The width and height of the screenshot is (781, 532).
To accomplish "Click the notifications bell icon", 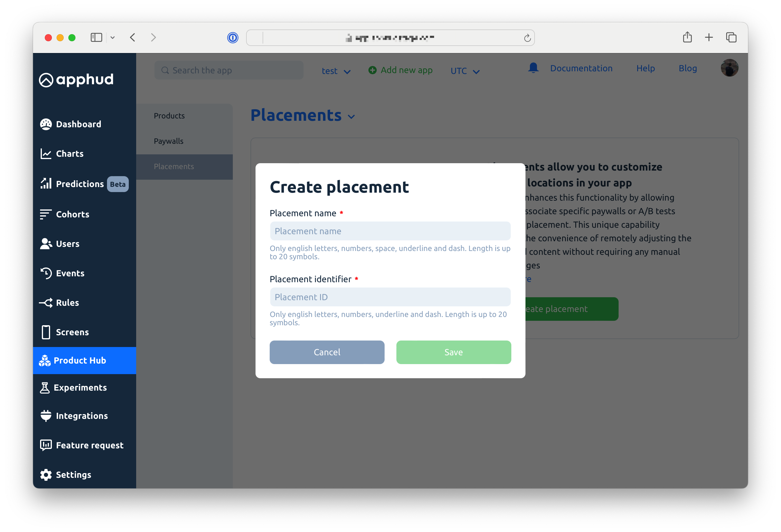I will 533,68.
